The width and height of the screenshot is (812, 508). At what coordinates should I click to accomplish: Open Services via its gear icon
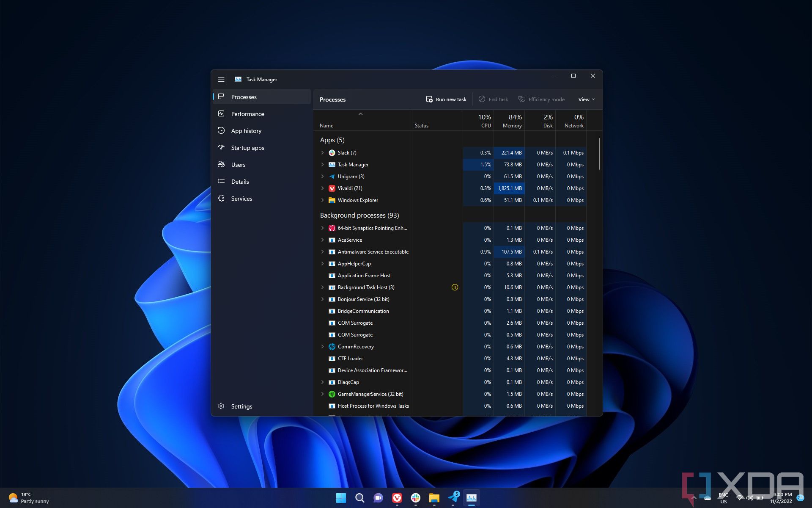[221, 199]
